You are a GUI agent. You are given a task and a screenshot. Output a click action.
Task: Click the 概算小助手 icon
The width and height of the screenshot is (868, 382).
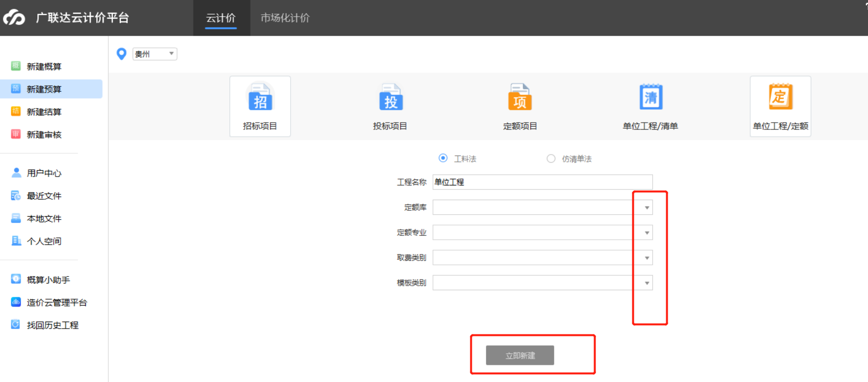(16, 279)
